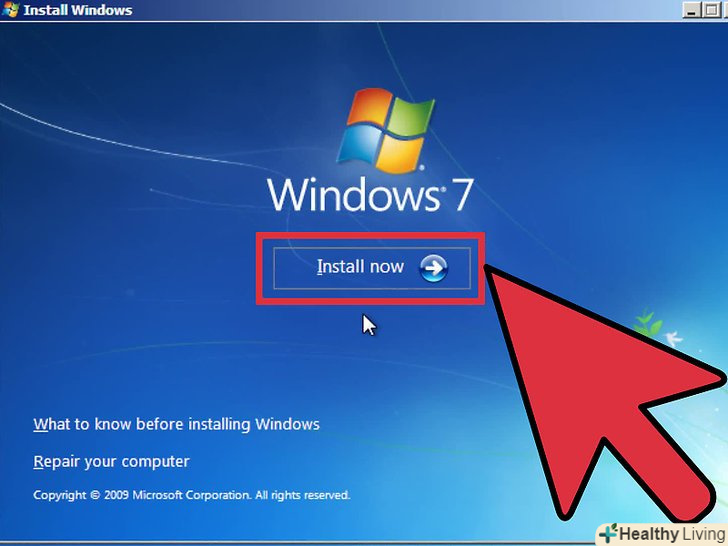Image resolution: width=728 pixels, height=546 pixels.
Task: Open What to know before installing Windows
Action: (176, 424)
